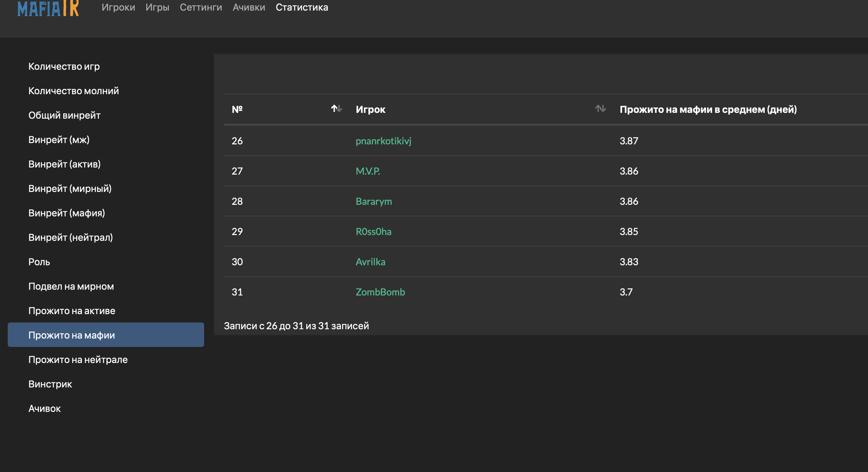Sort table by Игрок column arrows
The image size is (868, 472).
[x=600, y=108]
